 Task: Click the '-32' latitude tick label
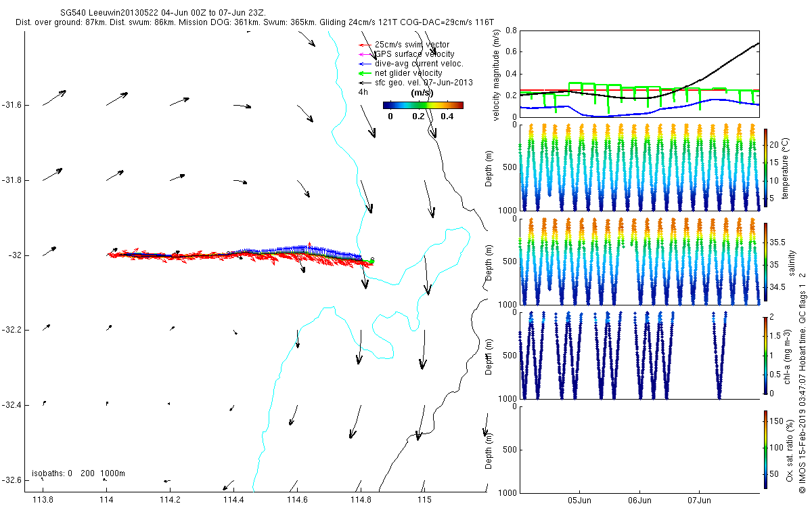coord(16,255)
